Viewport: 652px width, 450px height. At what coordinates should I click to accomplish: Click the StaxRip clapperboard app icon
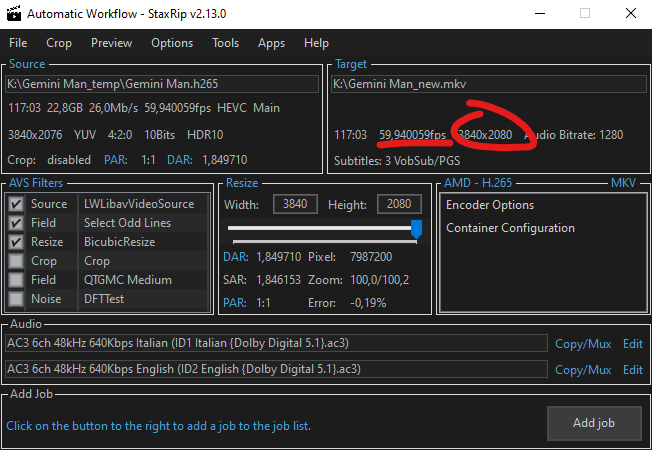click(x=14, y=13)
